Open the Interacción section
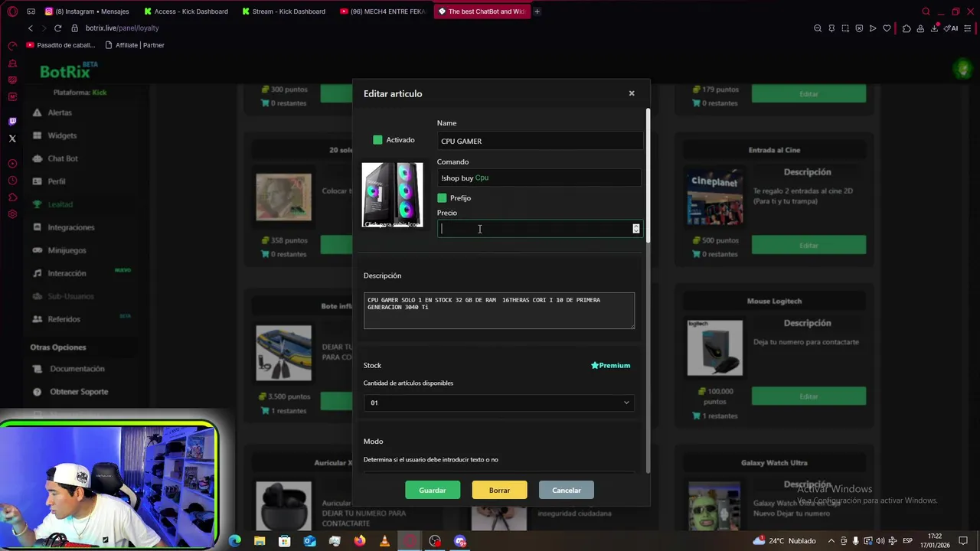This screenshot has height=551, width=980. 66,273
